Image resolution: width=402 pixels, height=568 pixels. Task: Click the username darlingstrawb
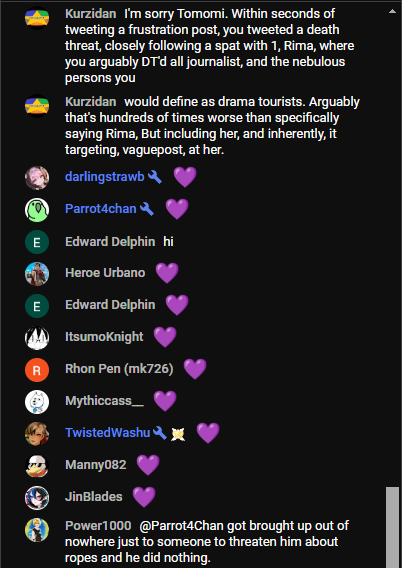coord(105,177)
